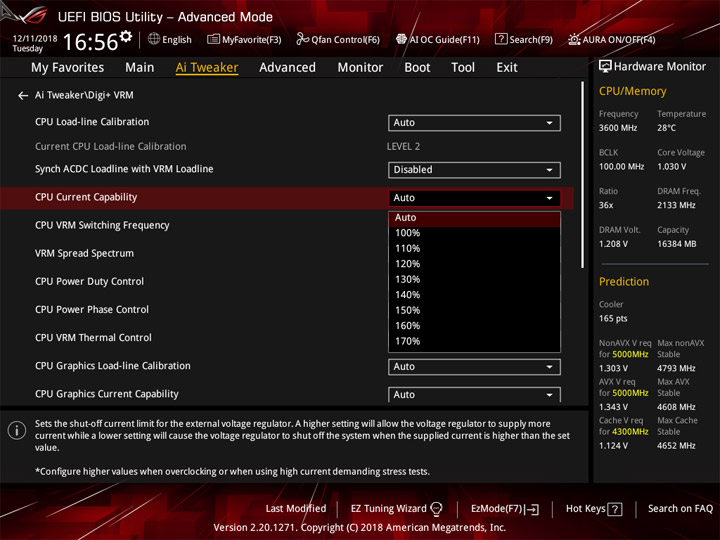This screenshot has width=720, height=540.
Task: Choose 160% current capability
Action: [x=474, y=326]
